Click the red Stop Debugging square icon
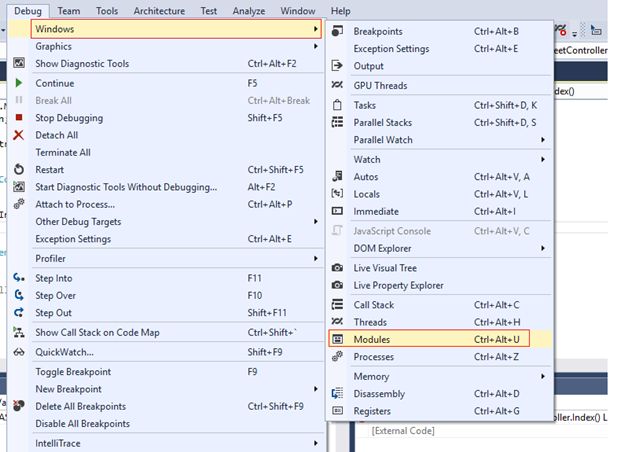The image size is (624, 452). 19,117
